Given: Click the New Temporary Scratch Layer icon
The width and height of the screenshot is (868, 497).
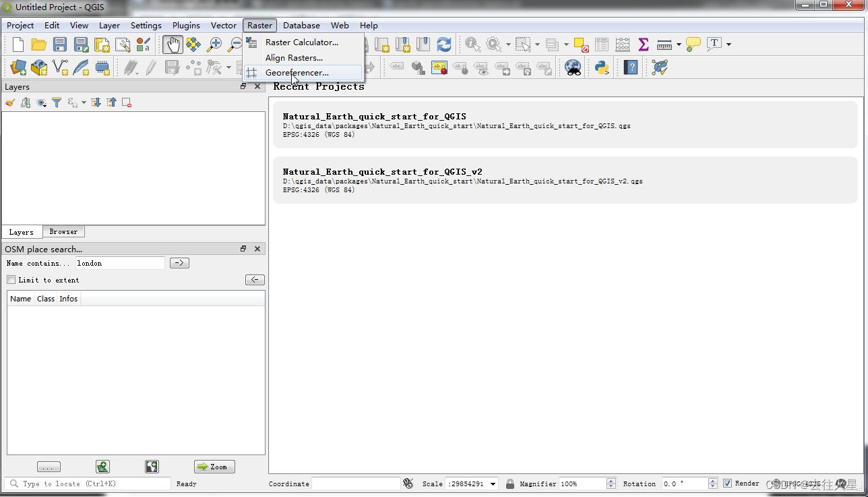Looking at the screenshot, I should click(102, 67).
